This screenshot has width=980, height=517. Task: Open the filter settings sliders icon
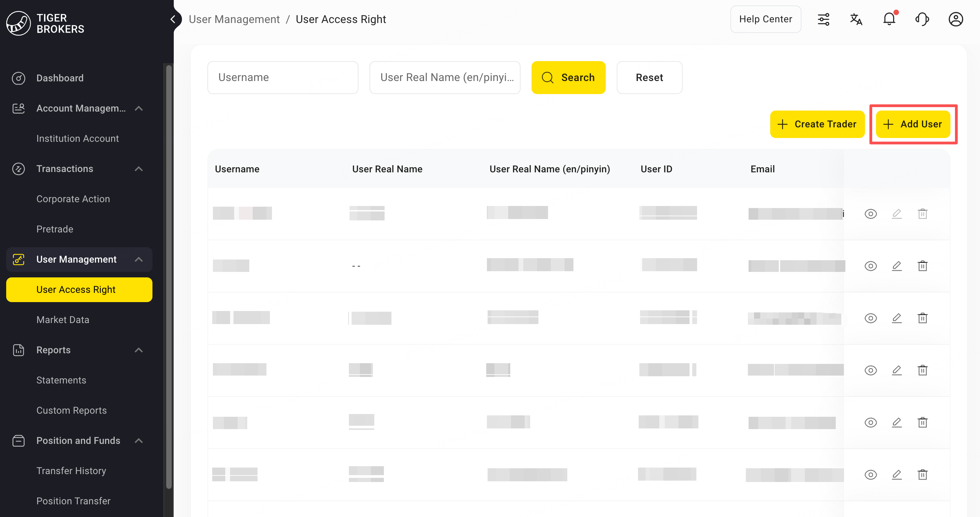823,19
